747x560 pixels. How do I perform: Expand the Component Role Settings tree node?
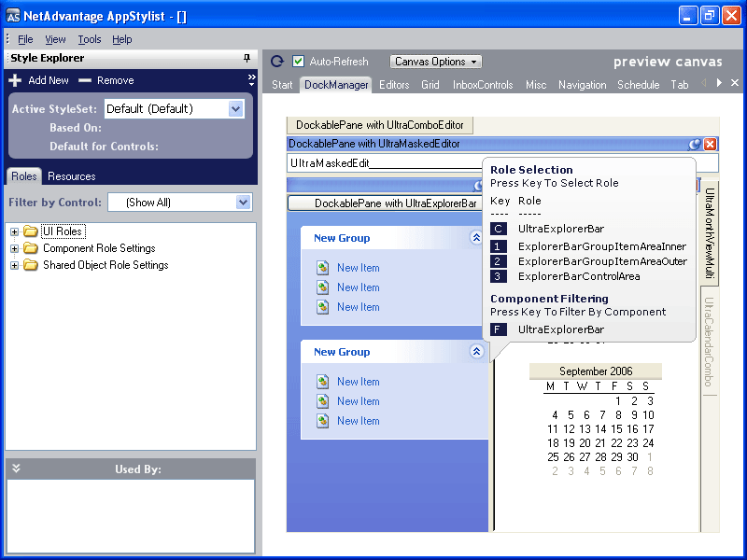(15, 247)
